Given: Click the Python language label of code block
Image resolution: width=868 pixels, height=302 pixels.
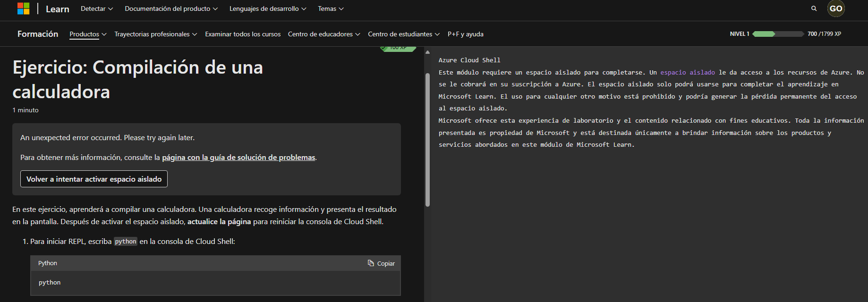Looking at the screenshot, I should point(48,263).
